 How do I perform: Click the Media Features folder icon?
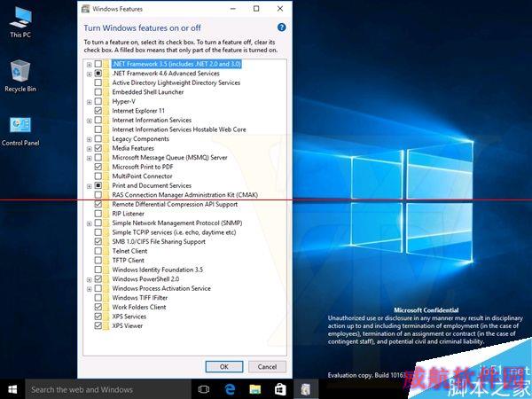(x=106, y=148)
